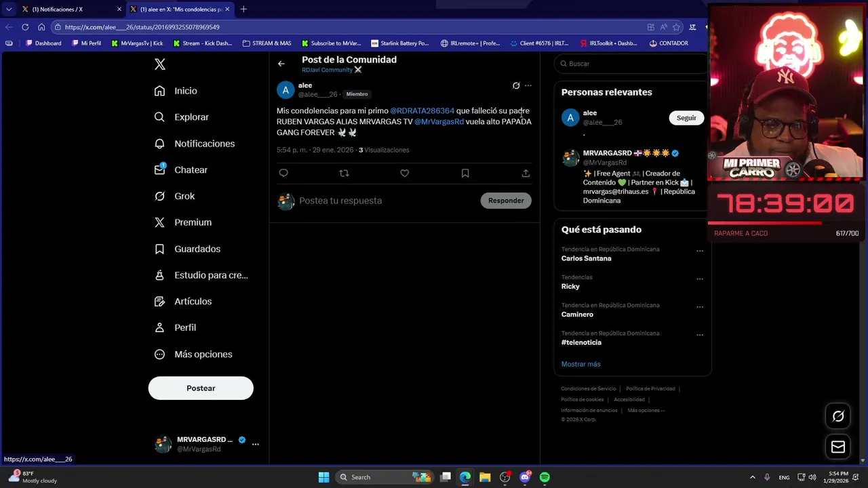Close the Notificaciones / X tab
This screenshot has width=868, height=488.
[x=119, y=9]
